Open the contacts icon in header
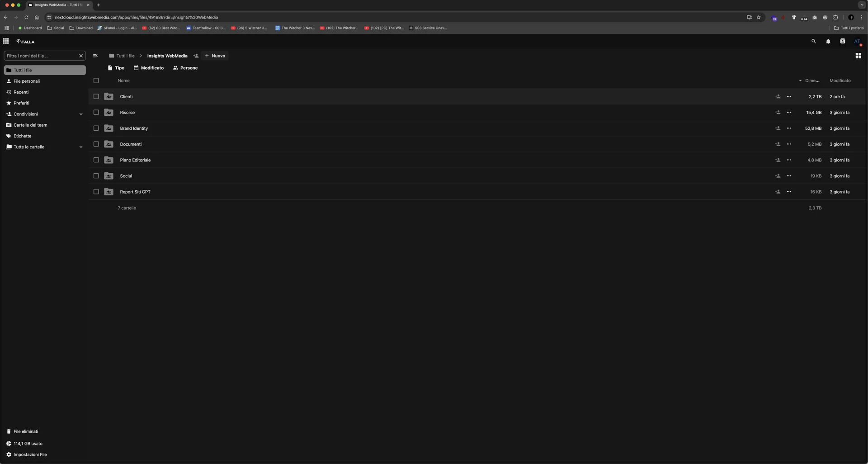 [x=842, y=41]
